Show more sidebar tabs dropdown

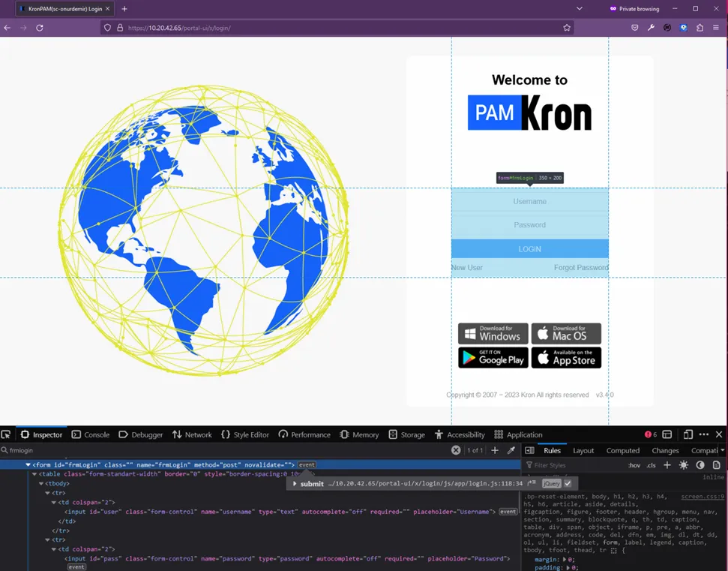click(x=723, y=450)
